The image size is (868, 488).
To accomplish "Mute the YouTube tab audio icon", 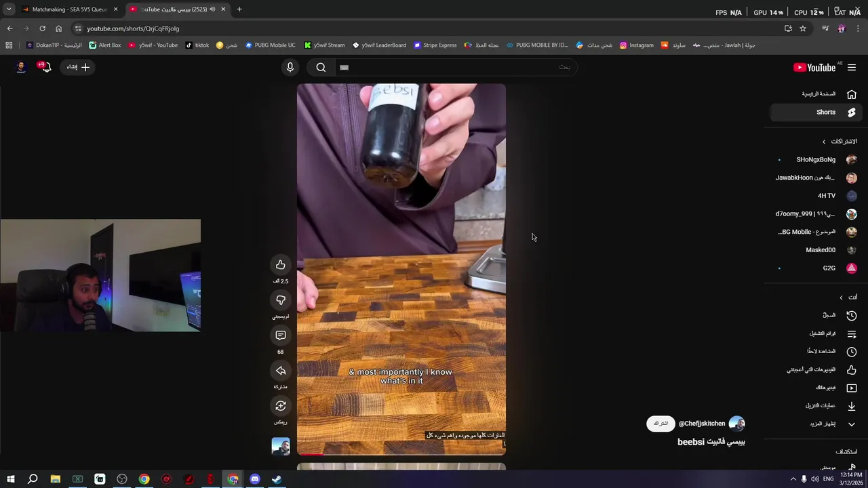I will tap(212, 9).
